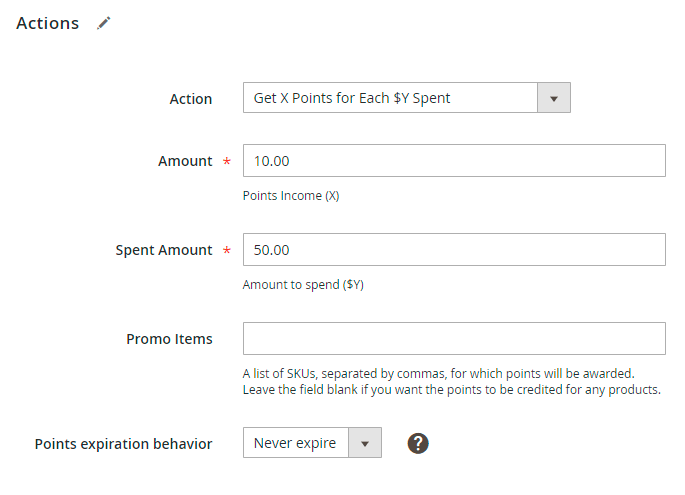This screenshot has width=685, height=495.
Task: Click the pencil edit icon beside Actions
Action: tap(104, 23)
